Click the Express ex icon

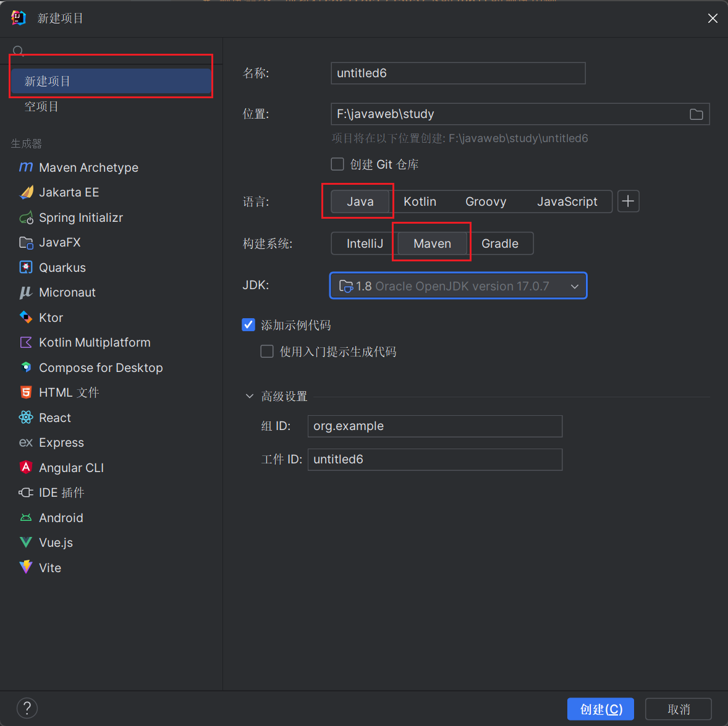(x=26, y=443)
